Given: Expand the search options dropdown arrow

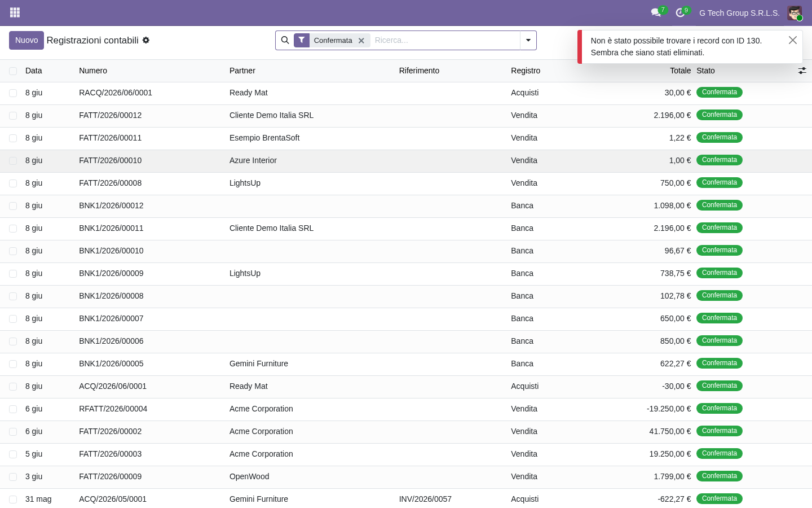Looking at the screenshot, I should tap(528, 40).
